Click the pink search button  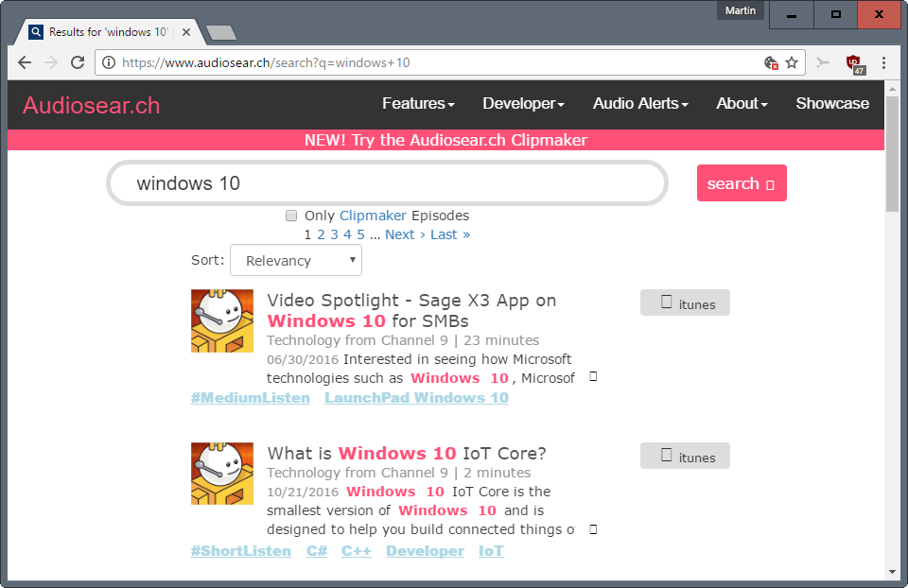tap(742, 183)
